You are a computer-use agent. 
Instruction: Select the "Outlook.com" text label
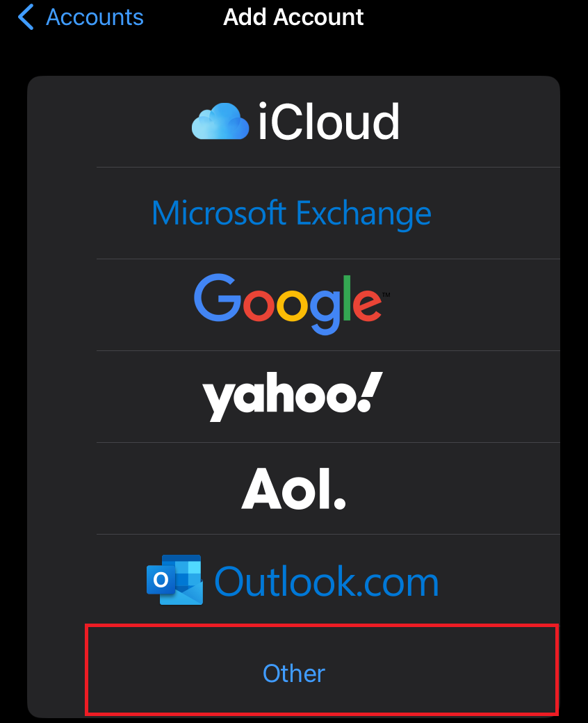327,581
